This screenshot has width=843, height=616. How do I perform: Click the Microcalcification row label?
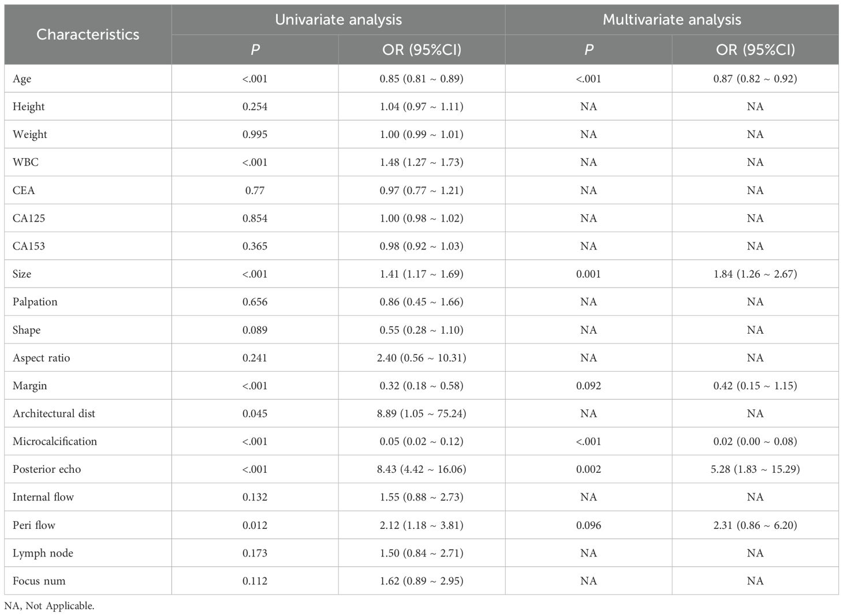(55, 441)
